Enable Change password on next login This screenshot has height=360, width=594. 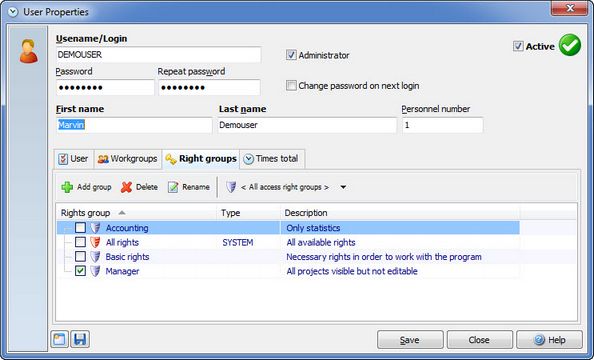point(291,86)
